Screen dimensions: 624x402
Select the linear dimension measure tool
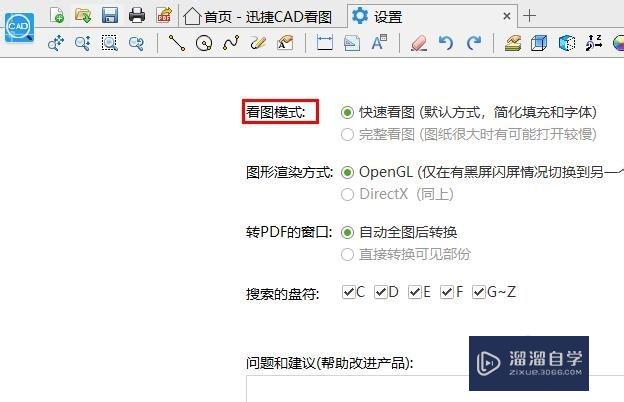pyautogui.click(x=325, y=43)
